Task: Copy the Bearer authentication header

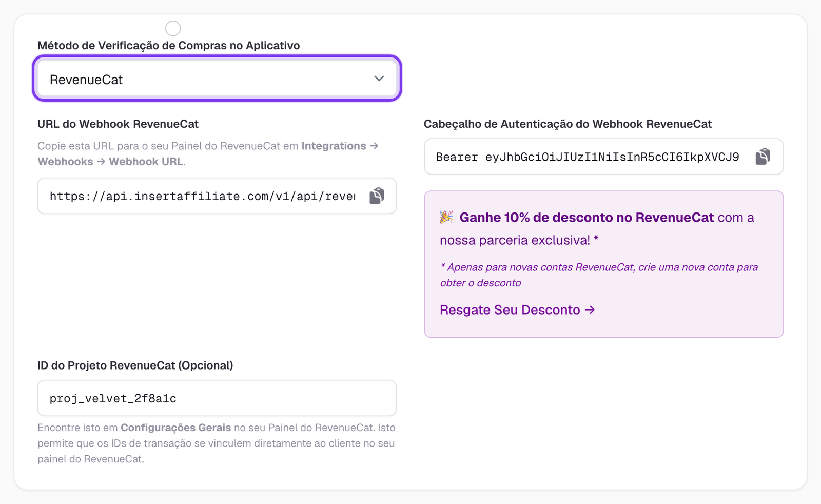Action: tap(763, 157)
